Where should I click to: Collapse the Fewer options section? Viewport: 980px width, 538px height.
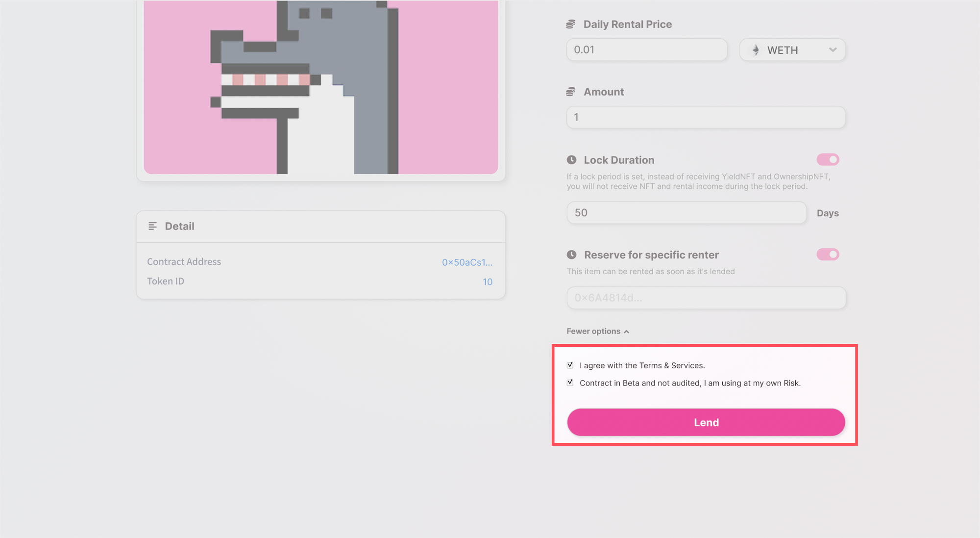tap(598, 332)
